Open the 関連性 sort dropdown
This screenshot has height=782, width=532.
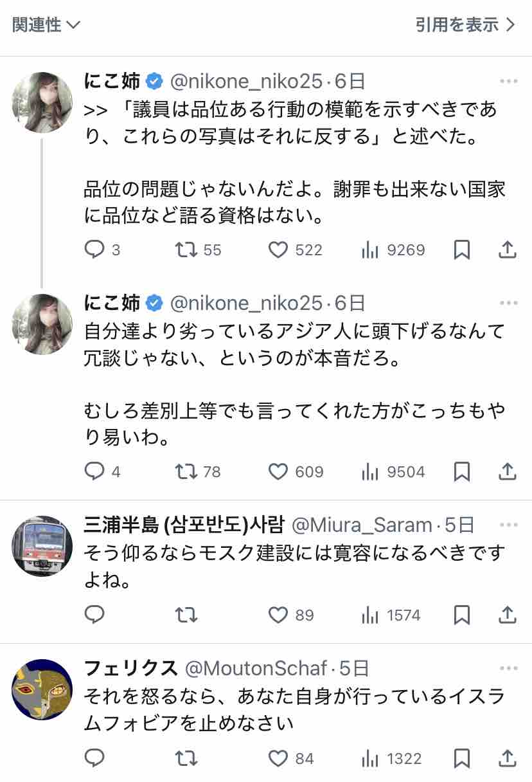[x=46, y=25]
